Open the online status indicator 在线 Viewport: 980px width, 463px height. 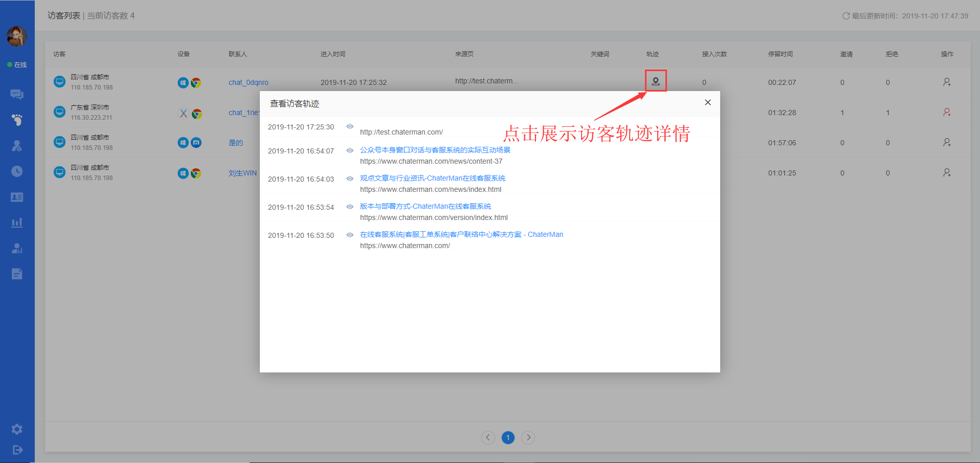click(x=17, y=65)
